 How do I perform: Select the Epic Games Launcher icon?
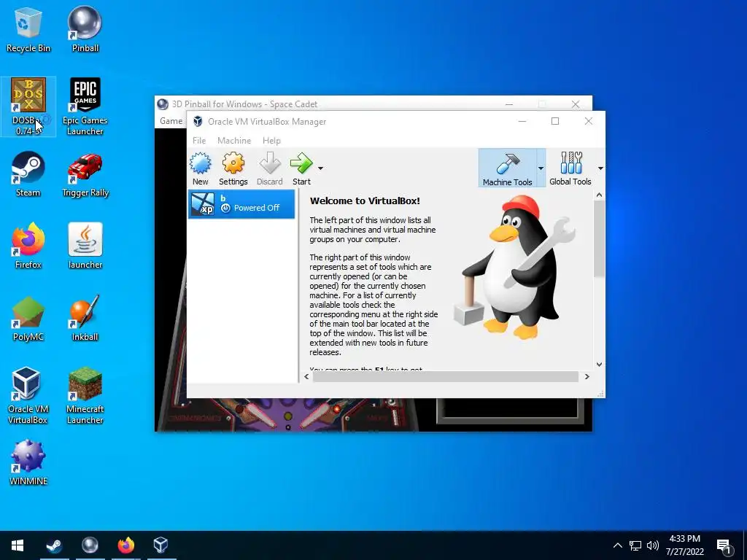85,106
